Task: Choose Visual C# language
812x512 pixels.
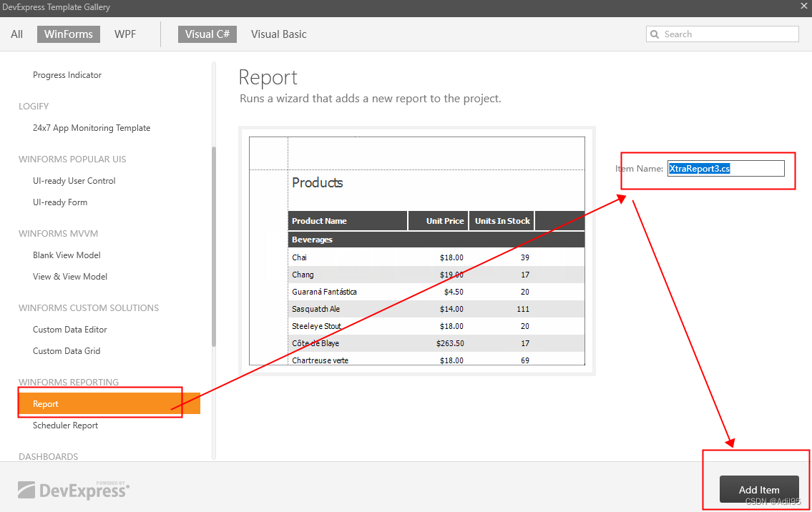Action: (207, 34)
